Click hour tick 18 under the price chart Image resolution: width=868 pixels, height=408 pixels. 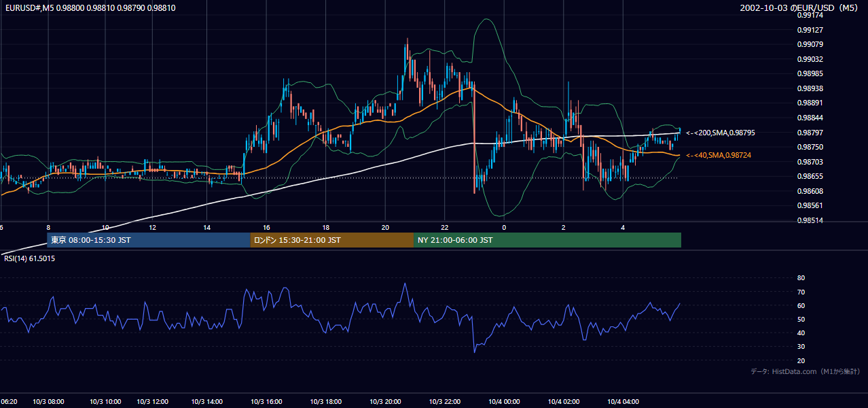pyautogui.click(x=326, y=227)
